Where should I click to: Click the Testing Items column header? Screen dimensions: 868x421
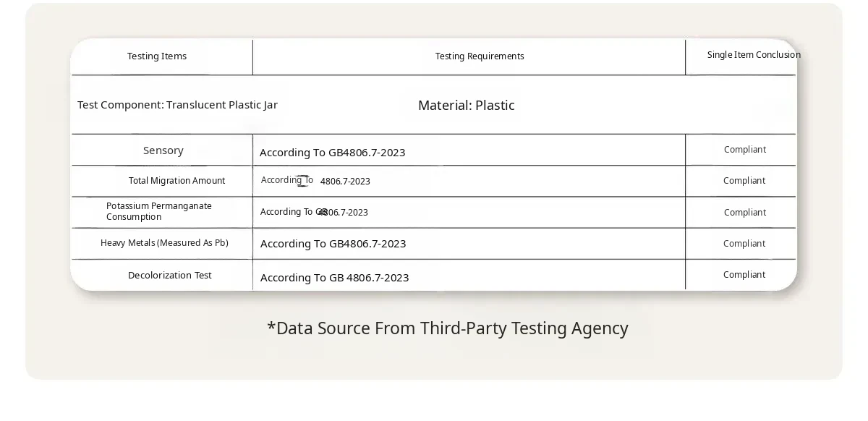157,56
